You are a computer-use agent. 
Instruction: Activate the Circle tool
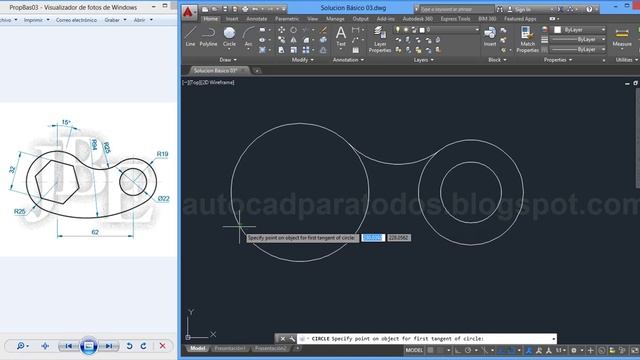point(229,36)
